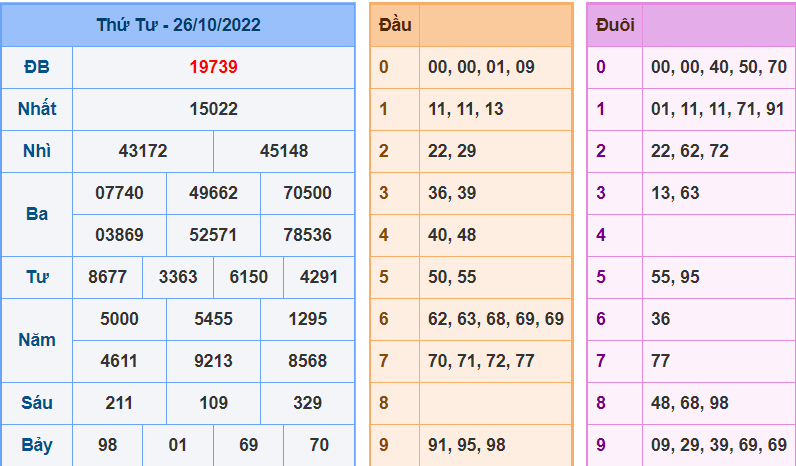Select fourth prize number 8677
This screenshot has width=796, height=466.
(107, 277)
